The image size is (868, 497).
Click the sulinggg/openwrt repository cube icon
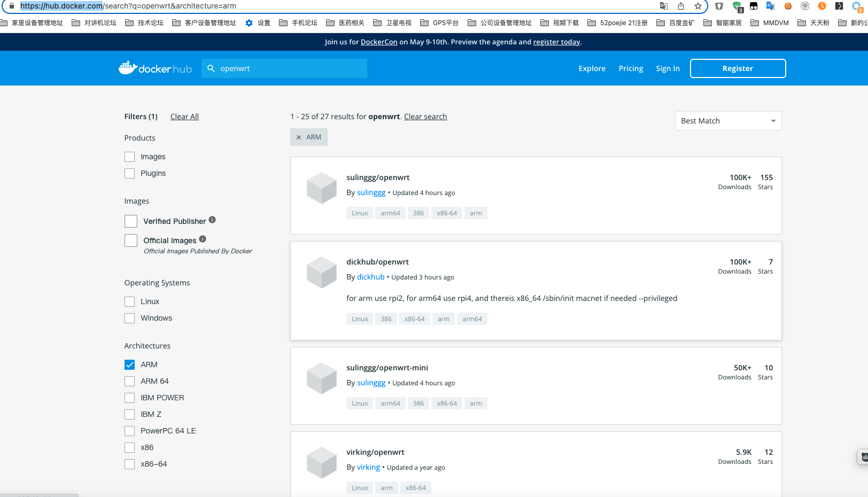point(322,188)
